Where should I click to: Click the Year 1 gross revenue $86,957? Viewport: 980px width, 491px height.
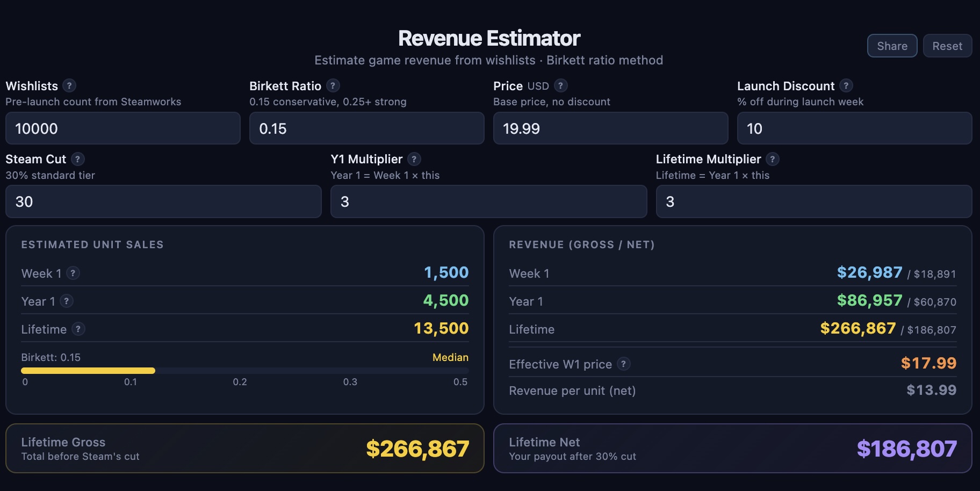pyautogui.click(x=870, y=300)
